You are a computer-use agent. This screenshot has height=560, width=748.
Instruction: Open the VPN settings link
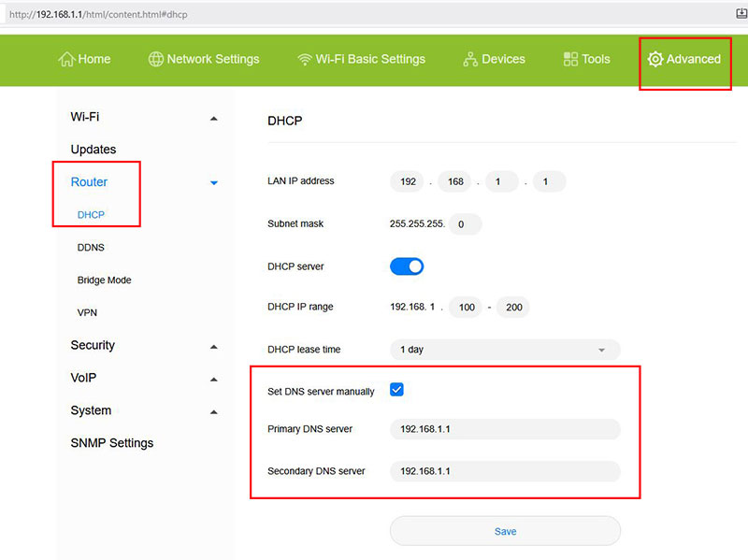click(x=87, y=312)
